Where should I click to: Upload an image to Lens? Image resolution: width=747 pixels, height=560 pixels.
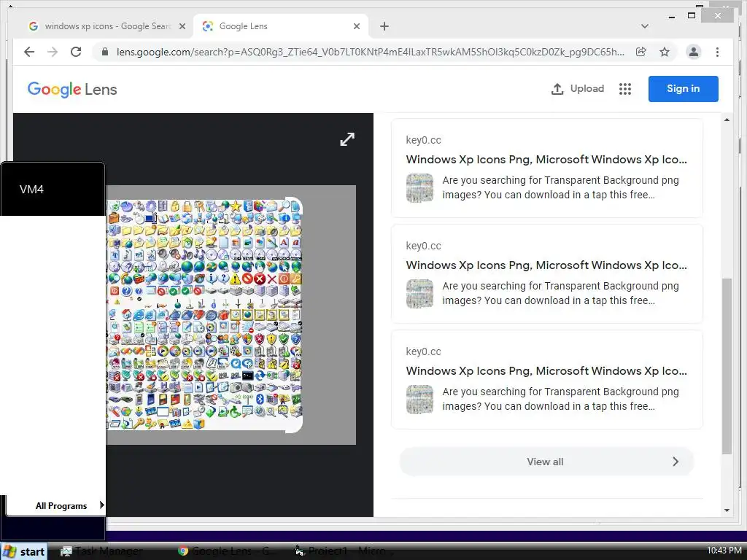pos(578,88)
